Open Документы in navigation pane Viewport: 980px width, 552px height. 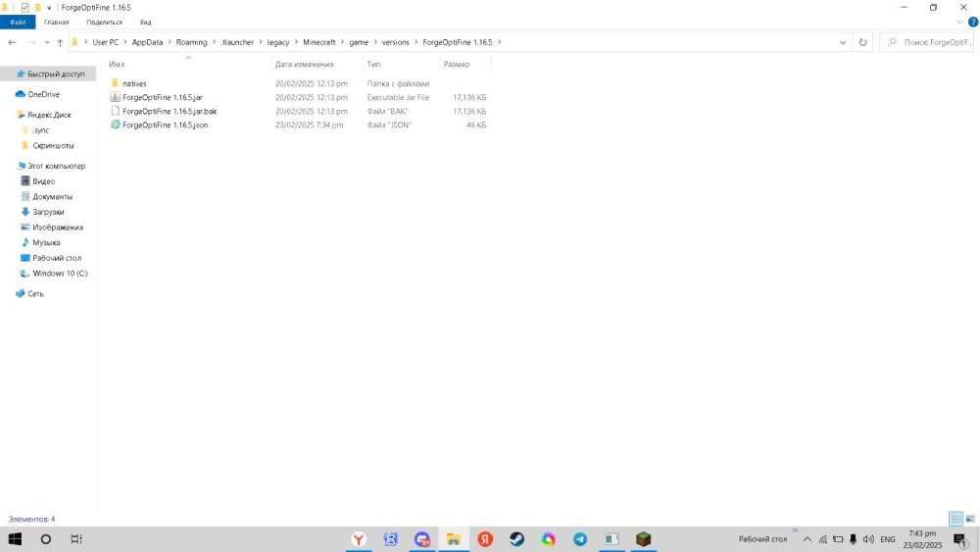click(52, 197)
